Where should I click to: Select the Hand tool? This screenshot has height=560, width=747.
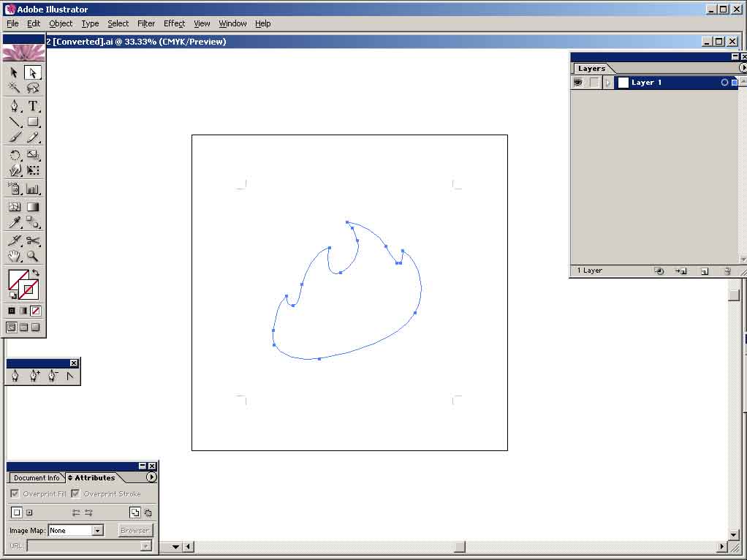tap(14, 257)
